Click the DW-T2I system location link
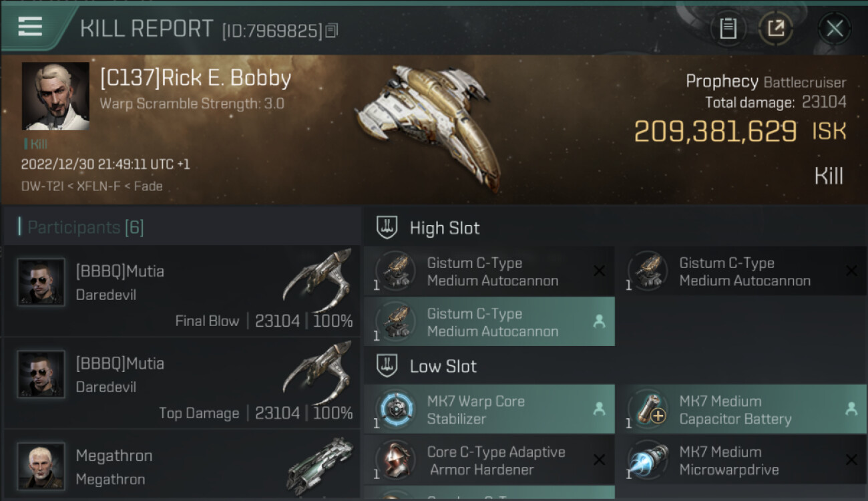The width and height of the screenshot is (868, 501). click(x=41, y=186)
